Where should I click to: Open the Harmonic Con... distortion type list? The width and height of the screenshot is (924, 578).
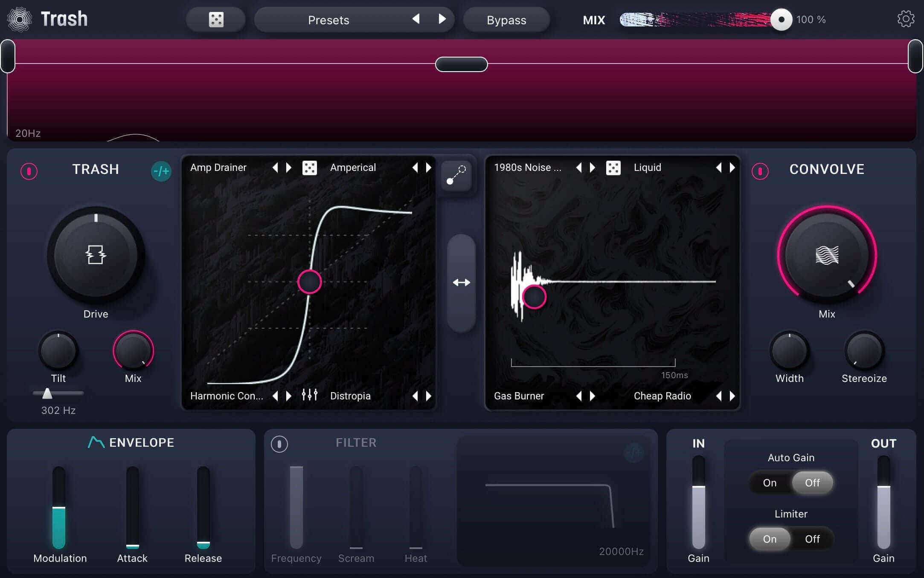pyautogui.click(x=227, y=396)
